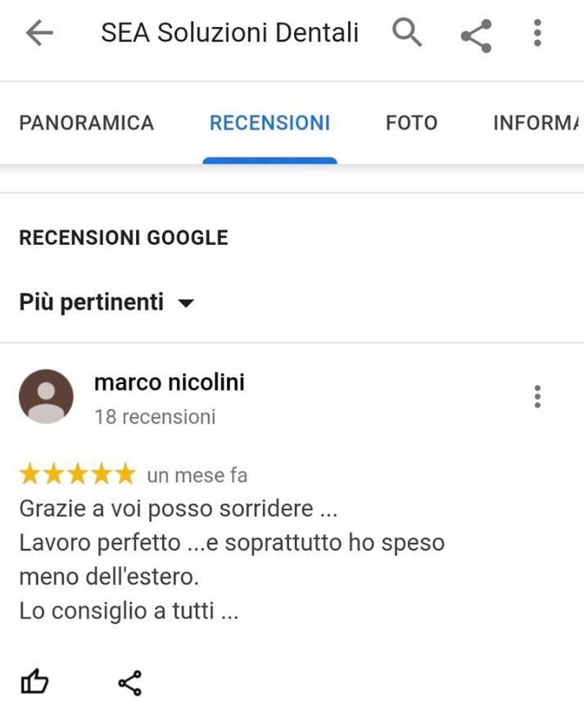Tap the review text body
Viewport: 584px width, 728px height.
(x=232, y=559)
